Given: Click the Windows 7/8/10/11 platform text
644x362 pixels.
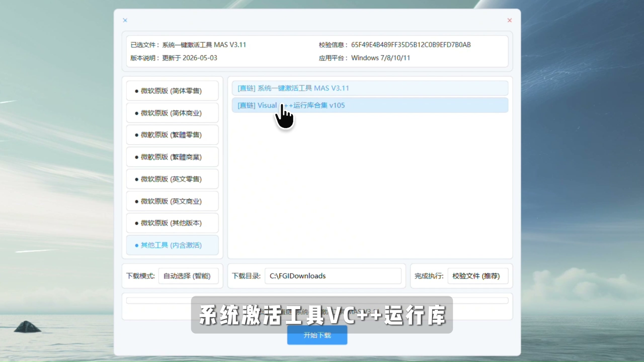Looking at the screenshot, I should 381,58.
